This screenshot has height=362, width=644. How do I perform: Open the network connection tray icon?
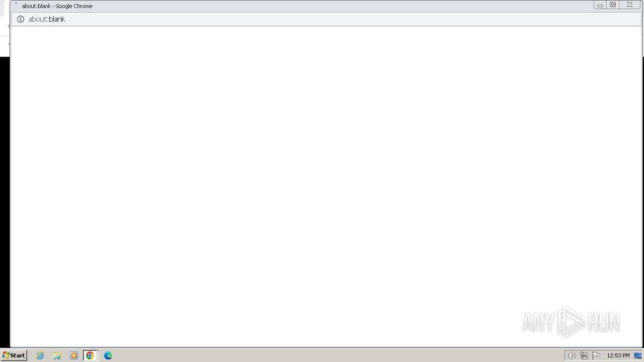[584, 355]
